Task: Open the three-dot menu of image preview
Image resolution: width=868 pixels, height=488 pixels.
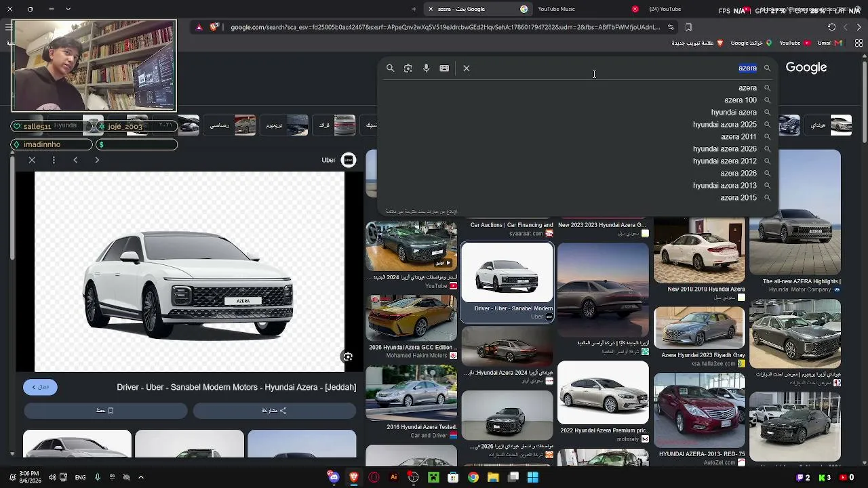Action: [54, 160]
